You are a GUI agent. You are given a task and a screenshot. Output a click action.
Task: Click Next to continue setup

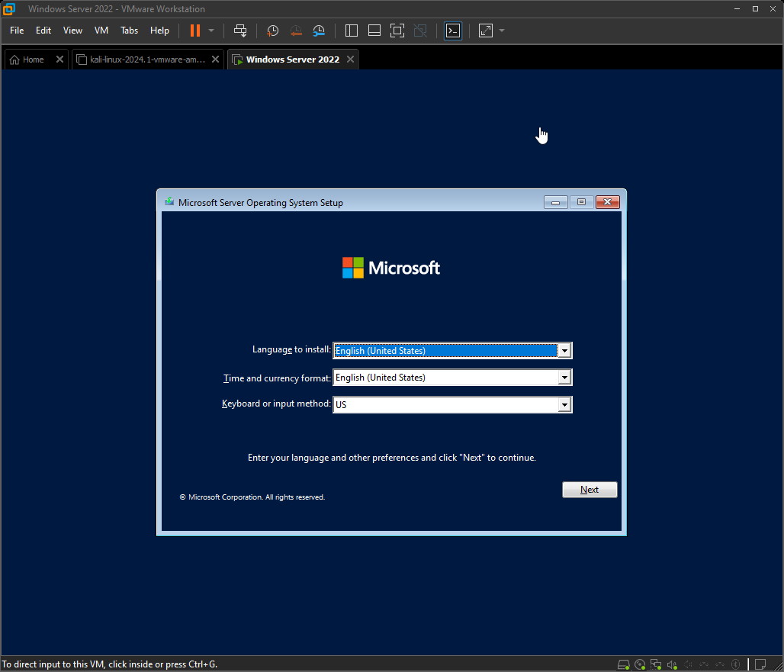coord(590,490)
